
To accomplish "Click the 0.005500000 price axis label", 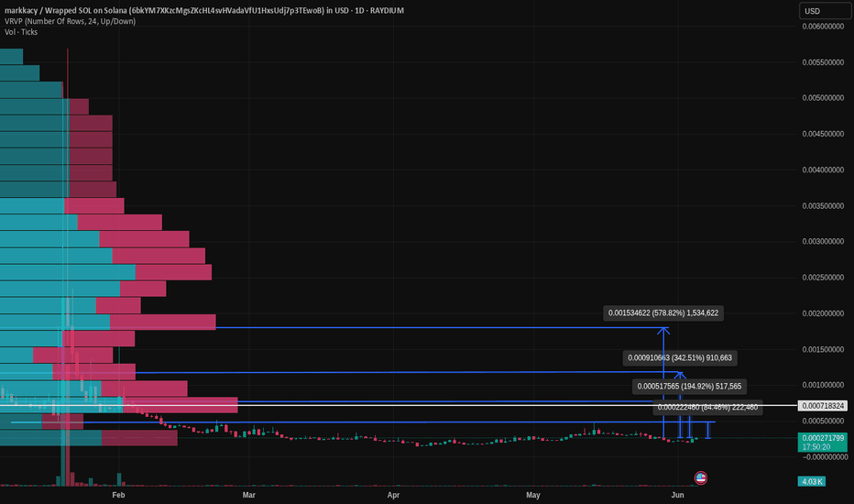I will tap(823, 62).
